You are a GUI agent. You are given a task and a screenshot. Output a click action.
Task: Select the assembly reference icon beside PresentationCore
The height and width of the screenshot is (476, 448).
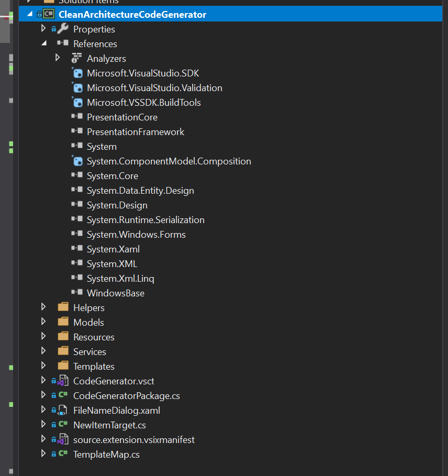click(x=77, y=117)
